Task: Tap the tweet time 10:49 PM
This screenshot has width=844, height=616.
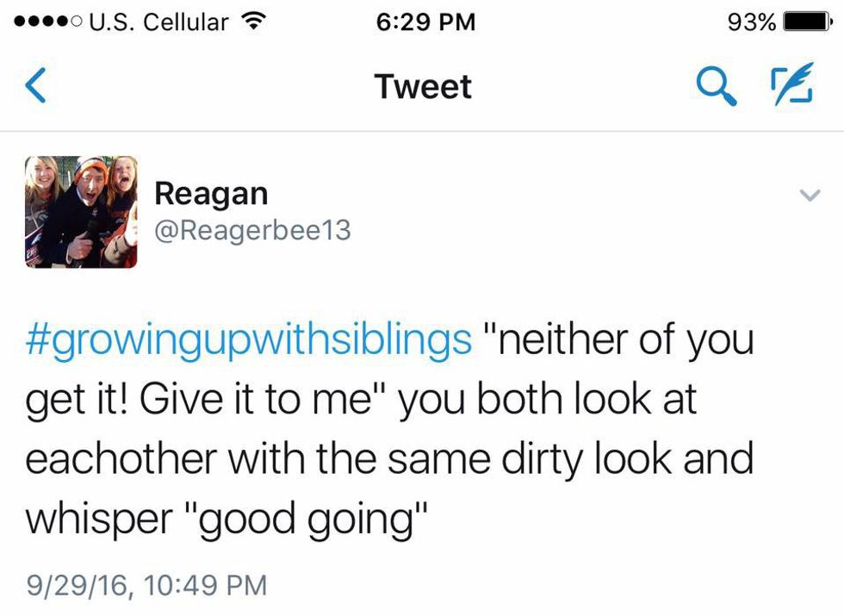Action: click(208, 586)
